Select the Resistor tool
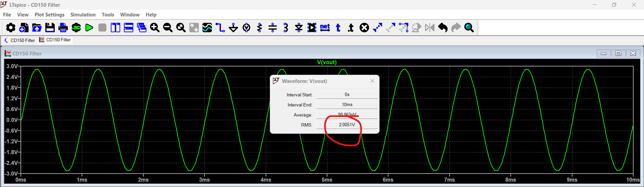 pos(260,28)
